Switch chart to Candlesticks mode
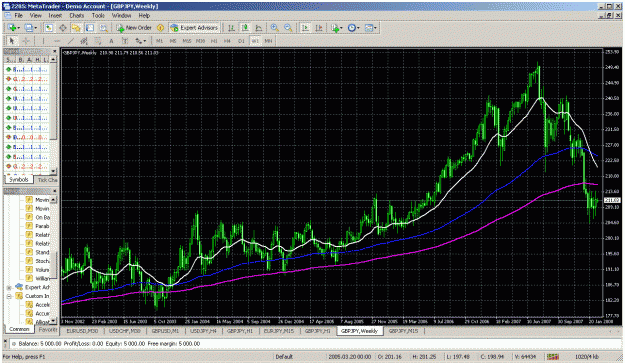The image size is (625, 363). (x=245, y=27)
